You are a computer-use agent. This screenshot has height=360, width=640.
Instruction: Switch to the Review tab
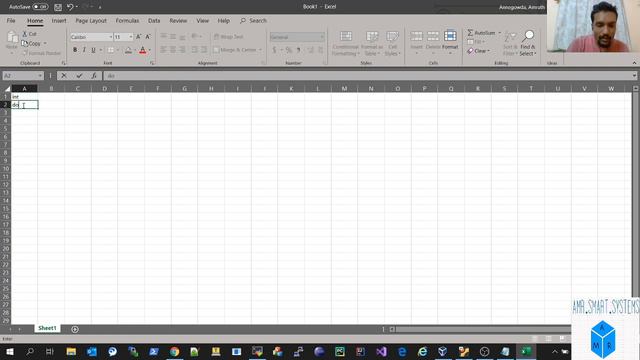[x=178, y=20]
